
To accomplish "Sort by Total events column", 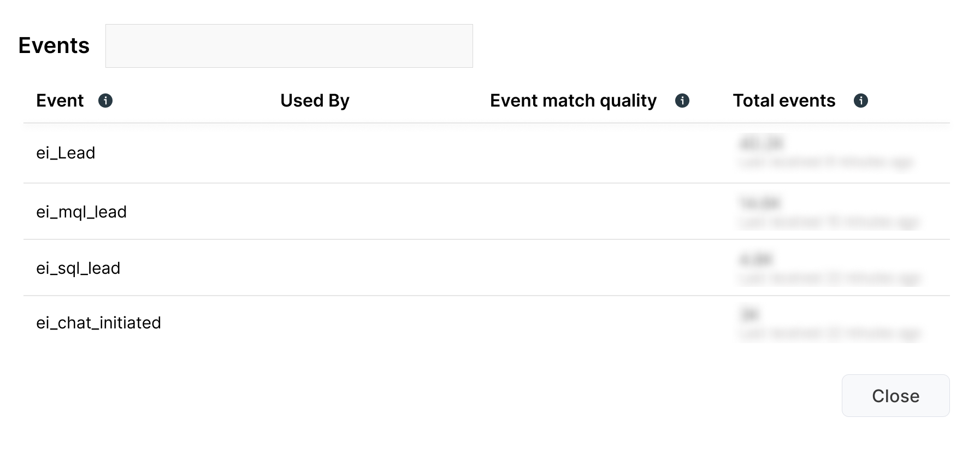I will (x=783, y=101).
